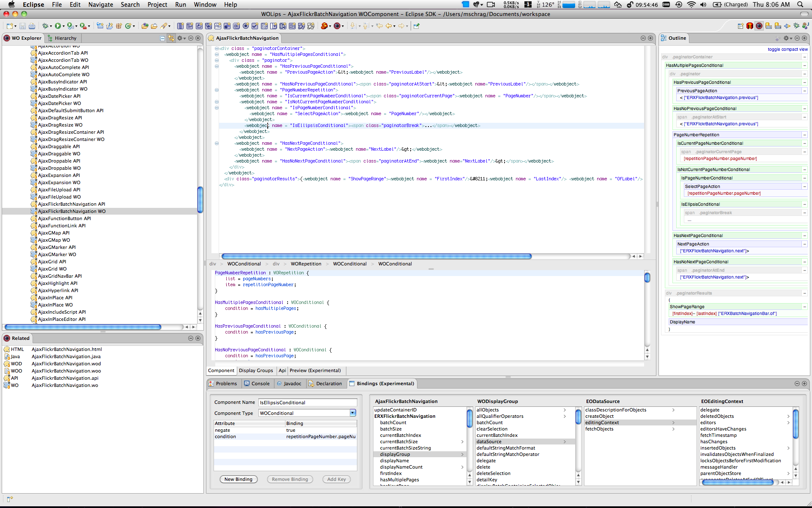Click the New Java Package toolbar icon
The height and width of the screenshot is (508, 812).
(119, 26)
